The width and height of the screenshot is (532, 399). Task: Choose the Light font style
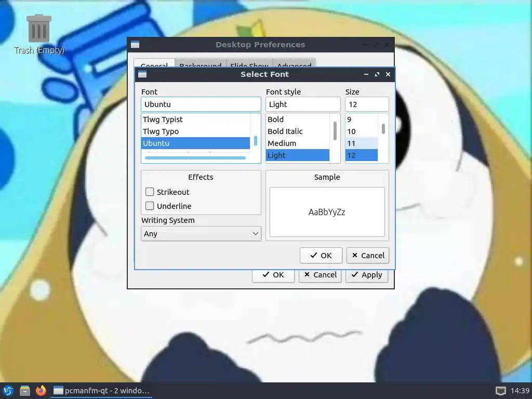(x=298, y=155)
